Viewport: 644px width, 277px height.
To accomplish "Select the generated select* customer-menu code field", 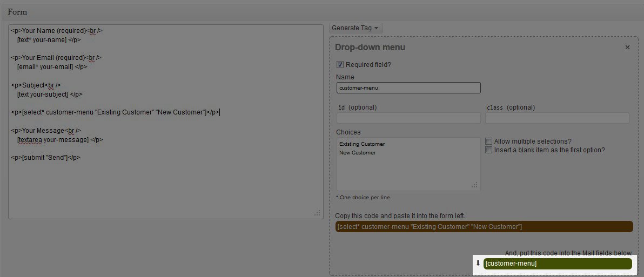I will [x=484, y=227].
